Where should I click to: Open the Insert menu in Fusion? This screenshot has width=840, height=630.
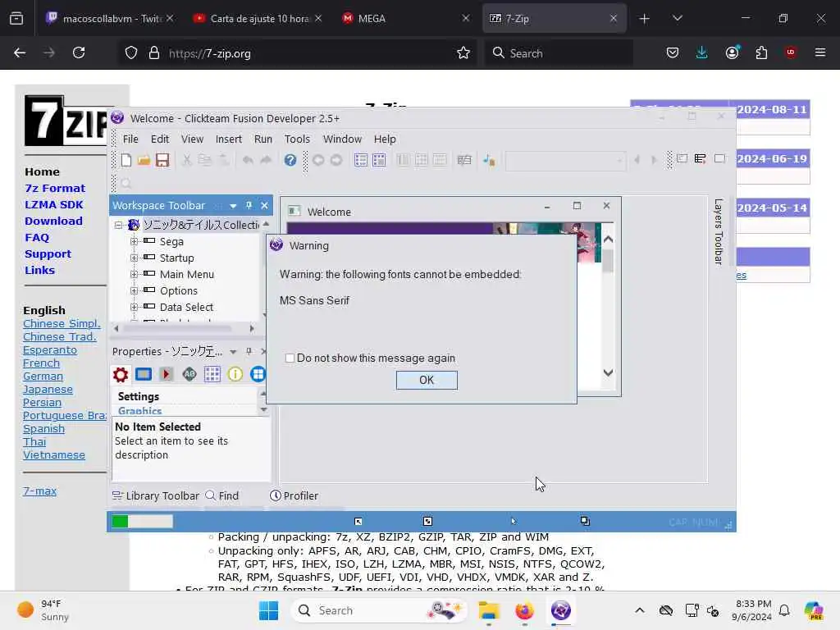(x=229, y=139)
